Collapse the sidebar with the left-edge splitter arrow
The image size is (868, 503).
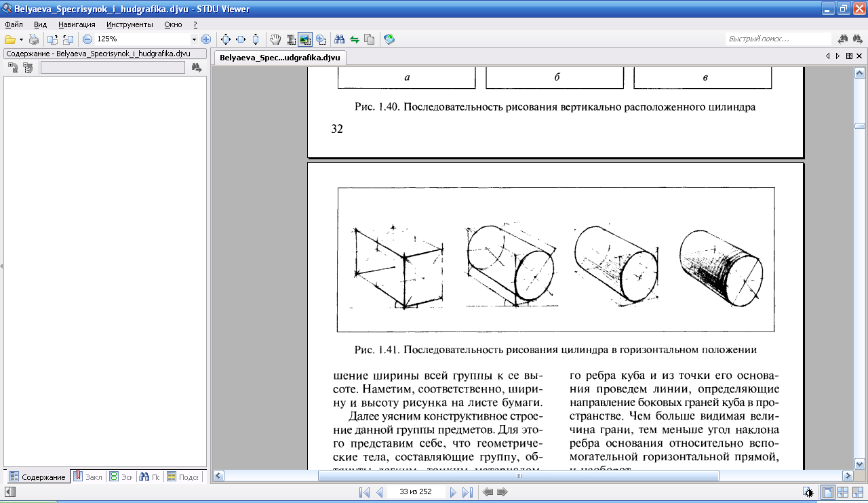click(1, 266)
